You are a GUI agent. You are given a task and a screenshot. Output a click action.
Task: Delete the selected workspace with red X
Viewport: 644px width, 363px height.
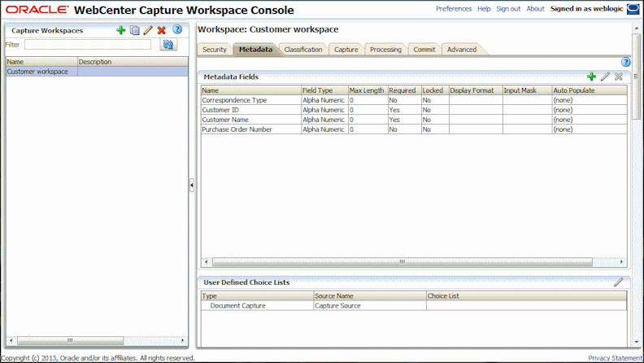[162, 30]
